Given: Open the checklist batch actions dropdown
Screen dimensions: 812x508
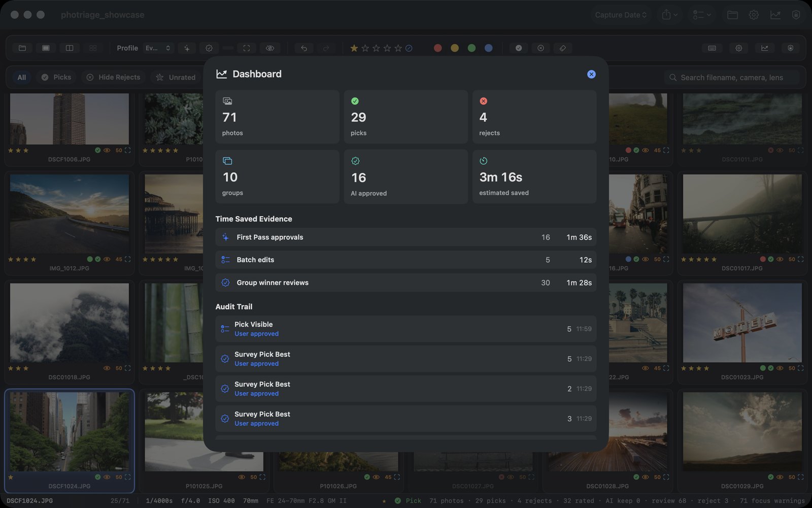Looking at the screenshot, I should click(702, 15).
